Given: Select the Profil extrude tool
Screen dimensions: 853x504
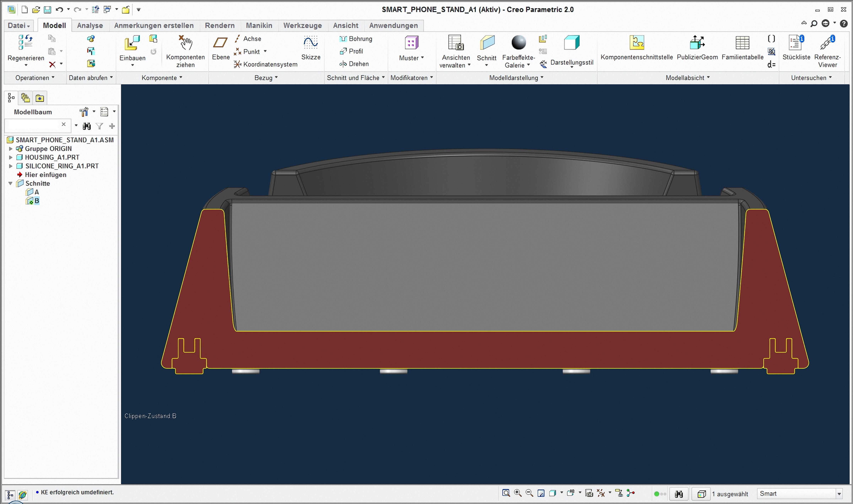Looking at the screenshot, I should [x=351, y=51].
